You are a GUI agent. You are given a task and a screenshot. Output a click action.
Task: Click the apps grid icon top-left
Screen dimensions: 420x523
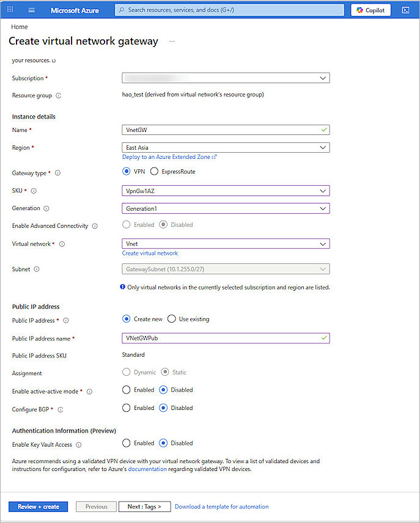[x=9, y=9]
